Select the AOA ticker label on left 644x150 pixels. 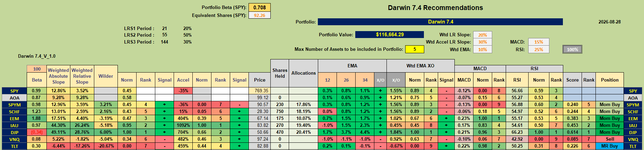14,98
